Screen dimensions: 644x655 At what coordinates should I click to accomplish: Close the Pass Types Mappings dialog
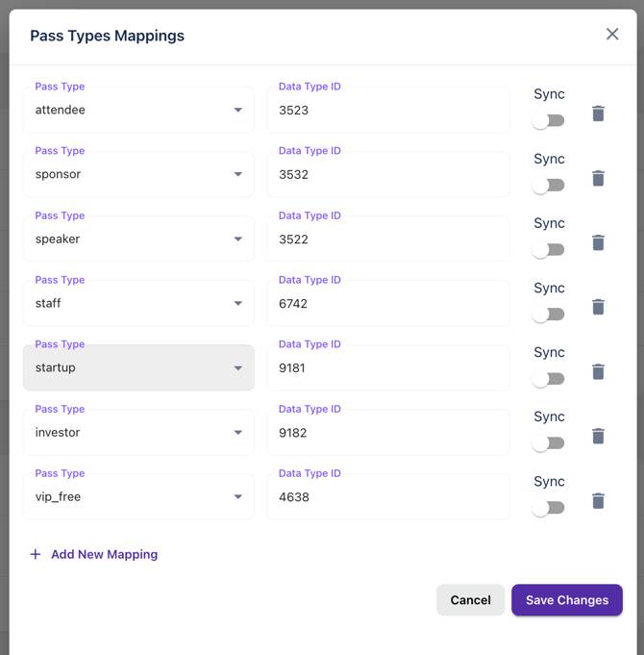612,35
